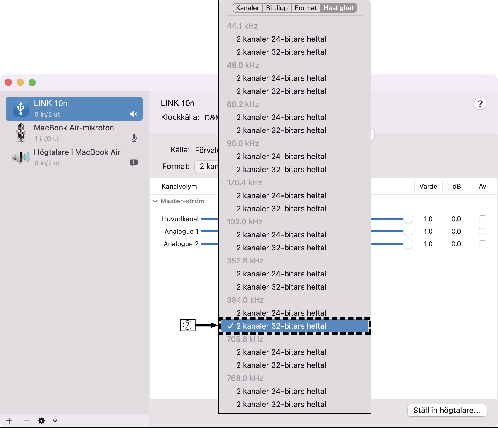This screenshot has width=498, height=448.
Task: Click the Högtalare i MacBook Air speaker icon
Action: (21, 157)
